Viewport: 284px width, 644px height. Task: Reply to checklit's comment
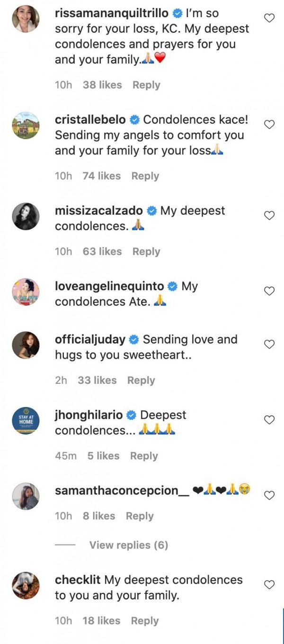click(x=145, y=621)
